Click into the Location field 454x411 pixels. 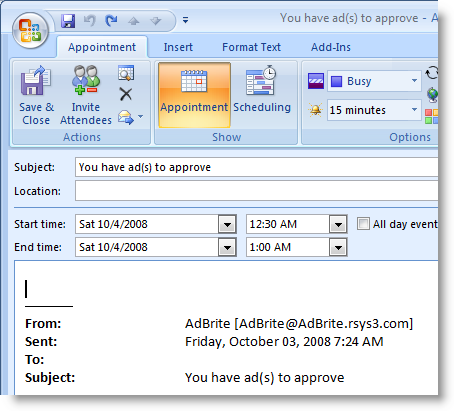[257, 191]
